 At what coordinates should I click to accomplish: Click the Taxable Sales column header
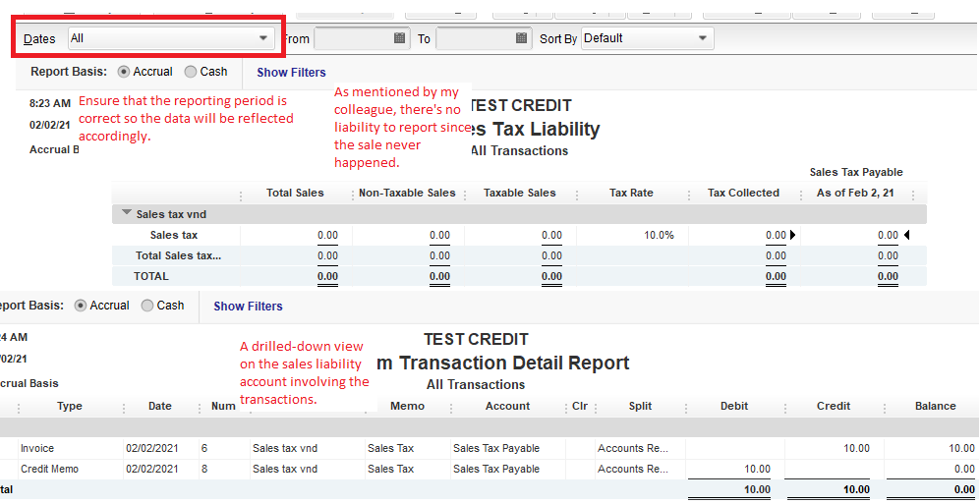(x=519, y=193)
